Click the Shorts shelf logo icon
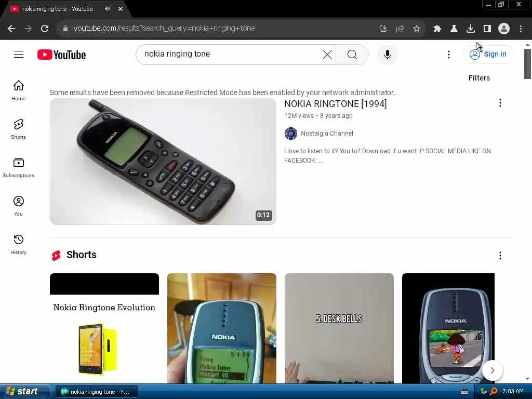 coord(56,255)
